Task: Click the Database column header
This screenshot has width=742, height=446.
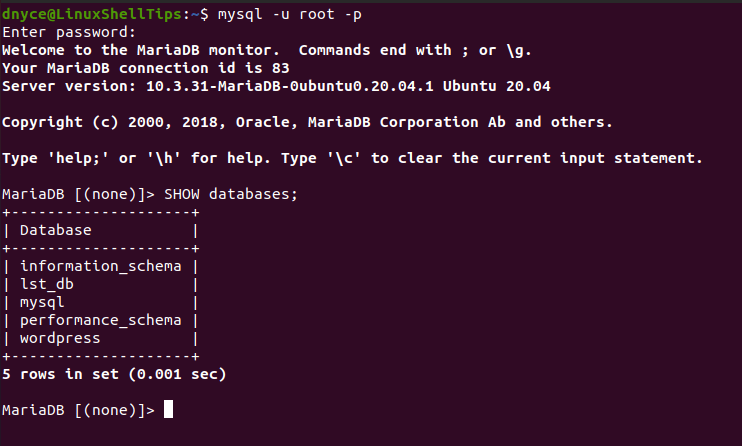Action: [55, 230]
